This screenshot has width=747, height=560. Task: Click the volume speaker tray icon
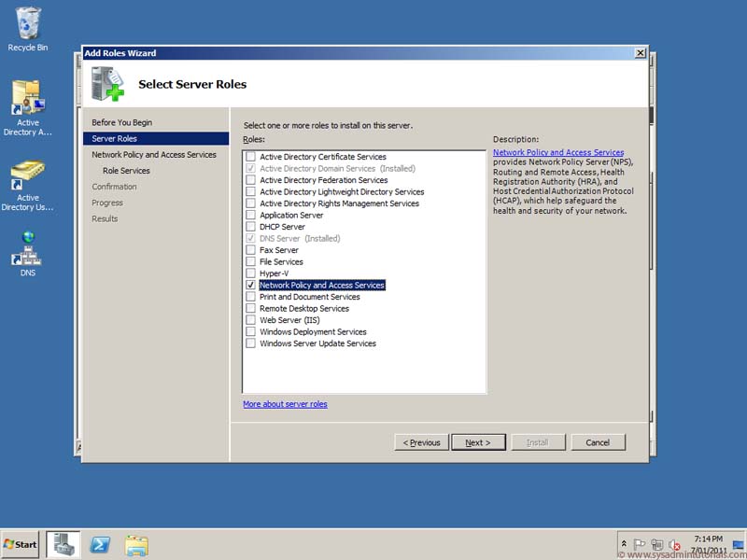click(673, 544)
